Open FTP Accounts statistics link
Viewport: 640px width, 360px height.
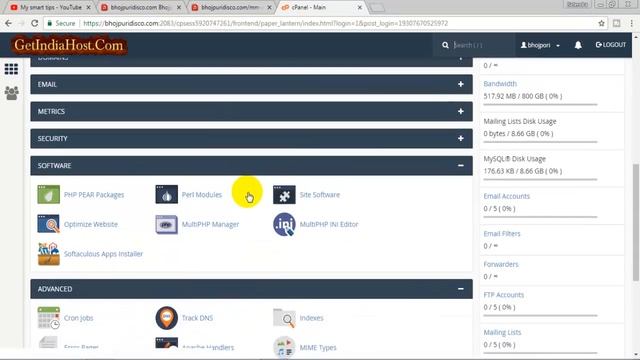(x=504, y=295)
